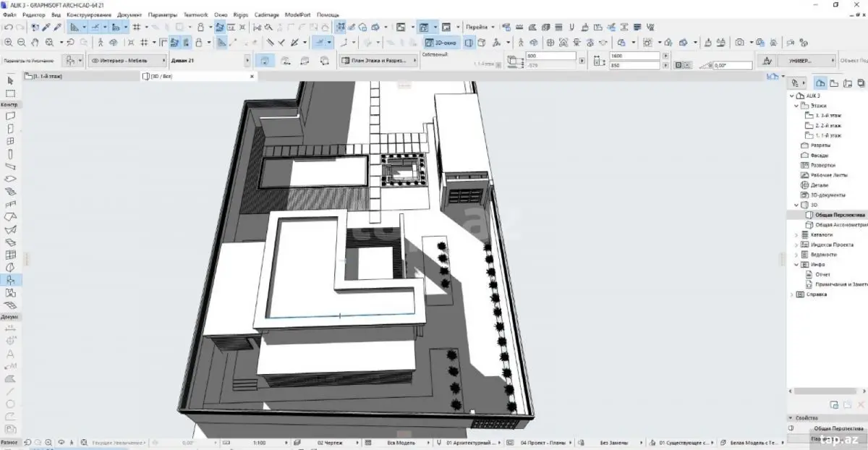Click the elevation field showing 800
The height and width of the screenshot is (450, 868).
(x=551, y=56)
